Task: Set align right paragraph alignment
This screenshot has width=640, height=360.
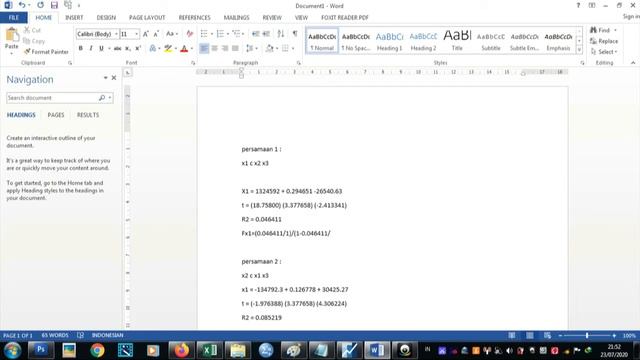Action: pos(224,49)
